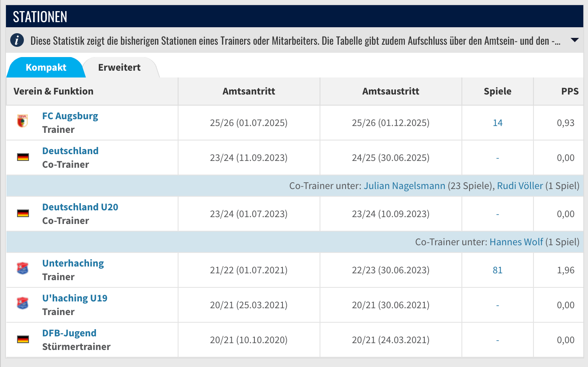
Task: Click the PPS column header
Action: pos(570,91)
